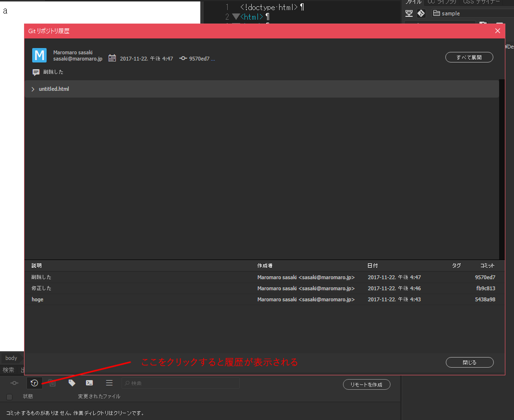Click the すべて展開 button

click(469, 57)
